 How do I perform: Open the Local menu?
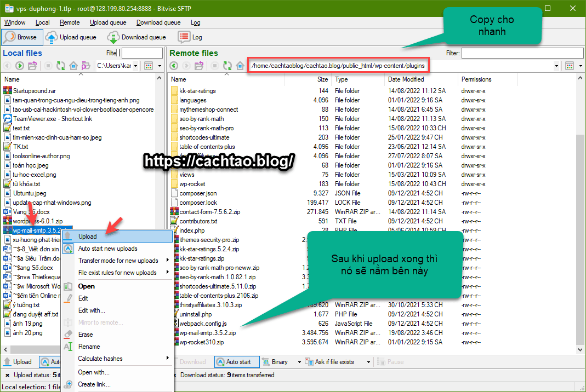43,22
